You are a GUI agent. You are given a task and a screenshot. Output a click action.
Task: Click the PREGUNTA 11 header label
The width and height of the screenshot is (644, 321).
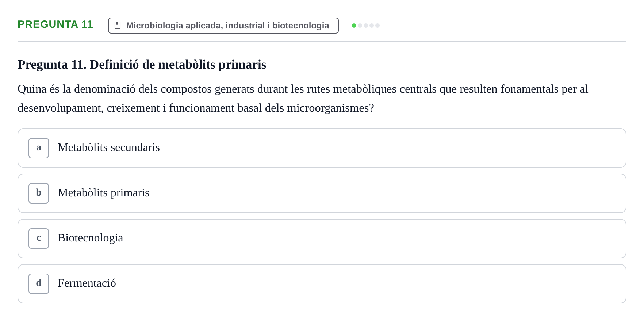[55, 24]
